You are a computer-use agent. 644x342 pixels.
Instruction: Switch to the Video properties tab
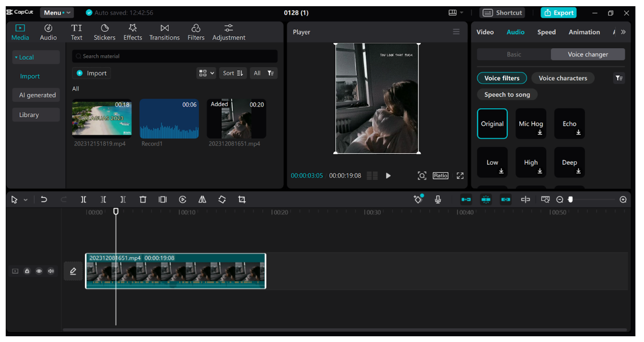485,32
